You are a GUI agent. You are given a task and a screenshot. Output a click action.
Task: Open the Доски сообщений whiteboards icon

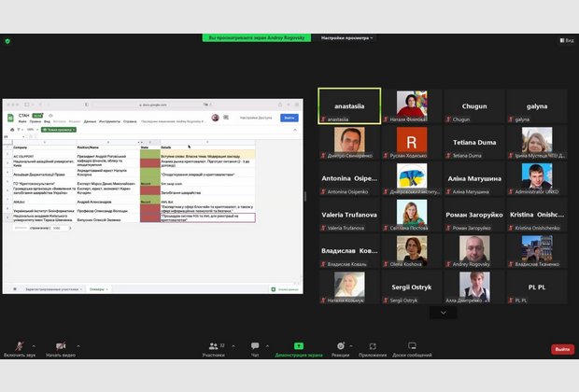pyautogui.click(x=412, y=345)
